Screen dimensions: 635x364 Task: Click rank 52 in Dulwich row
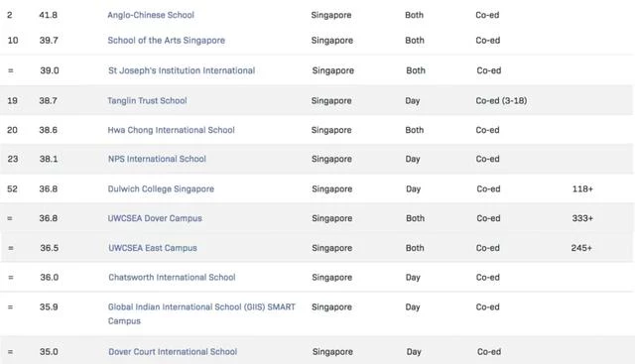pos(13,189)
